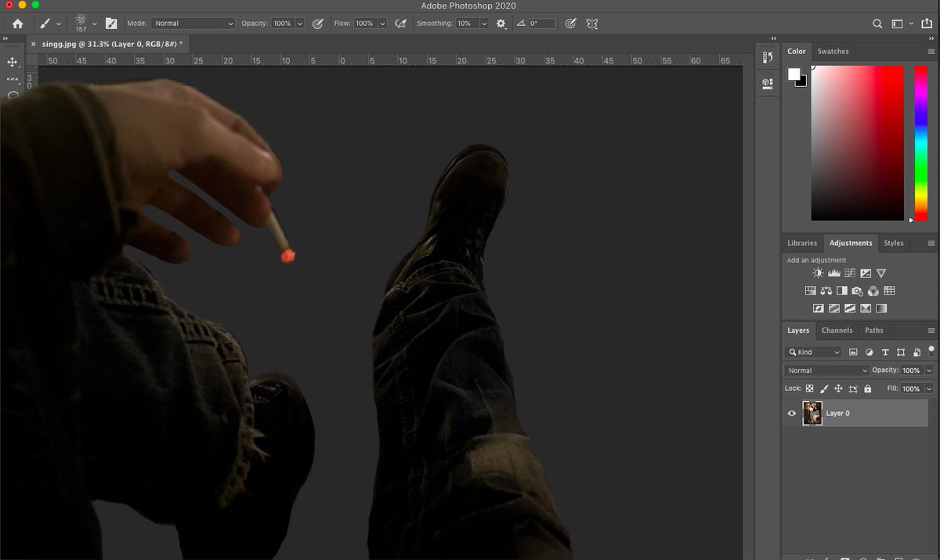Image resolution: width=940 pixels, height=560 pixels.
Task: Switch to the Channels tab
Action: tap(837, 331)
